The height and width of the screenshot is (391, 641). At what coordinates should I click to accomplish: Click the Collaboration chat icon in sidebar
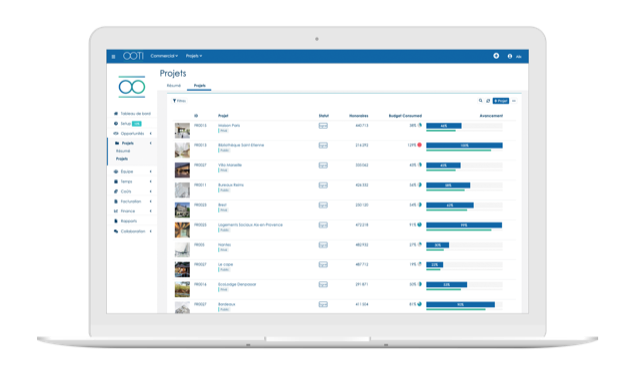(116, 231)
